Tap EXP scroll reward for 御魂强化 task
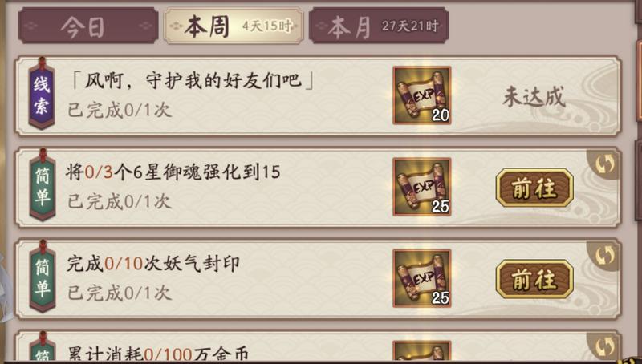The image size is (642, 364). coord(422,187)
